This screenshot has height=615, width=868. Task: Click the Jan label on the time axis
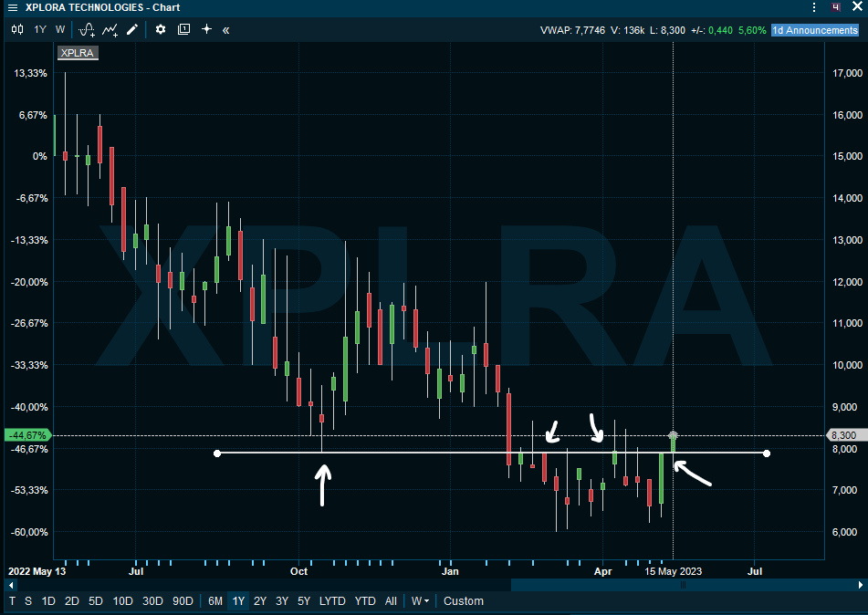click(450, 571)
